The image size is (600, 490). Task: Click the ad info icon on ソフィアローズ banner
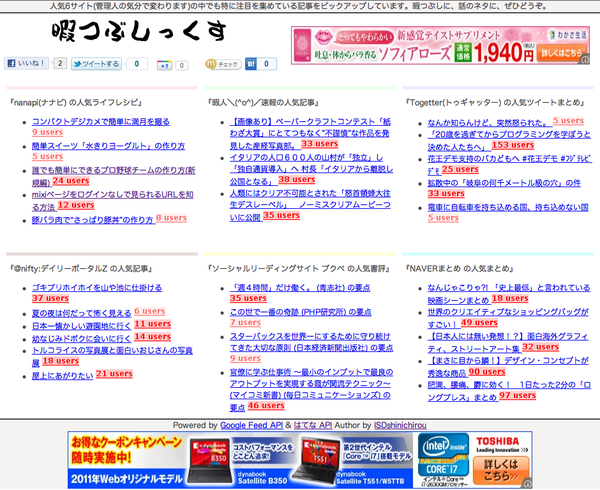click(x=585, y=59)
